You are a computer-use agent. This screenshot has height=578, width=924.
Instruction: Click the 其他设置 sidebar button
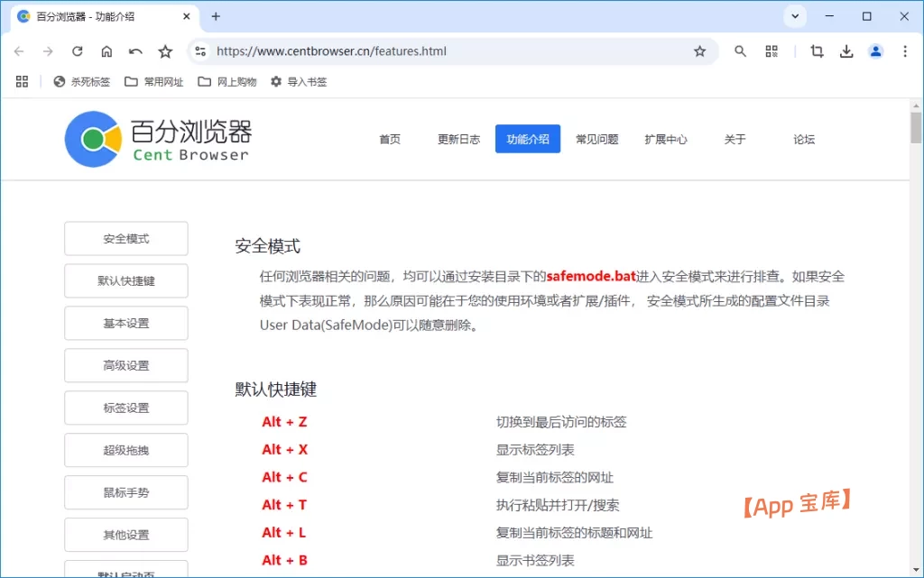click(126, 535)
